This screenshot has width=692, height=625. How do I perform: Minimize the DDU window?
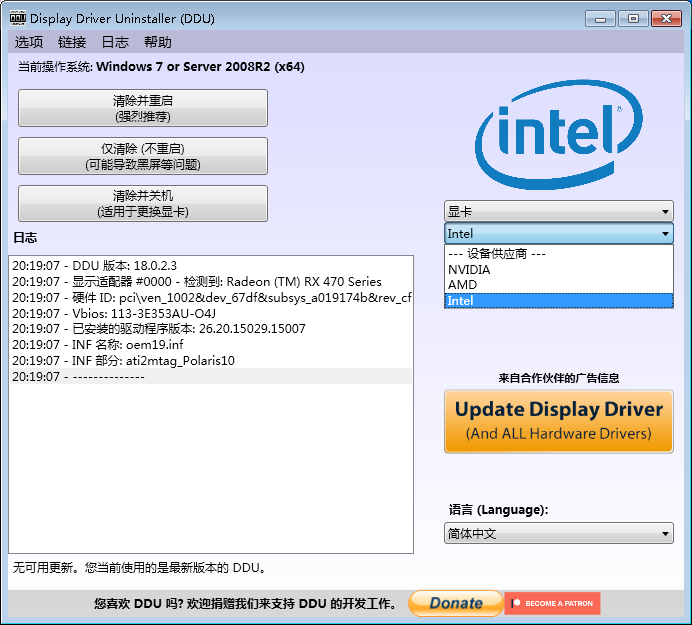[x=600, y=19]
